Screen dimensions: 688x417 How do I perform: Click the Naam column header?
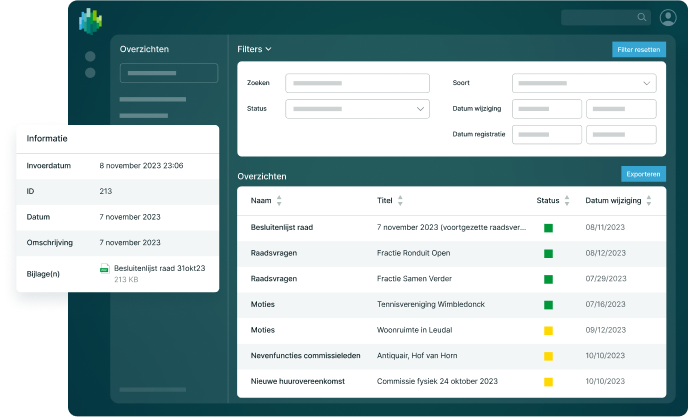click(261, 201)
